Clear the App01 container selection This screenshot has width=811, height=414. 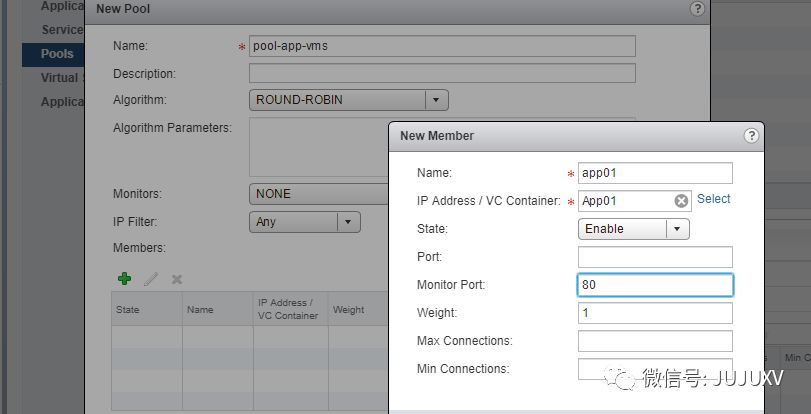681,201
